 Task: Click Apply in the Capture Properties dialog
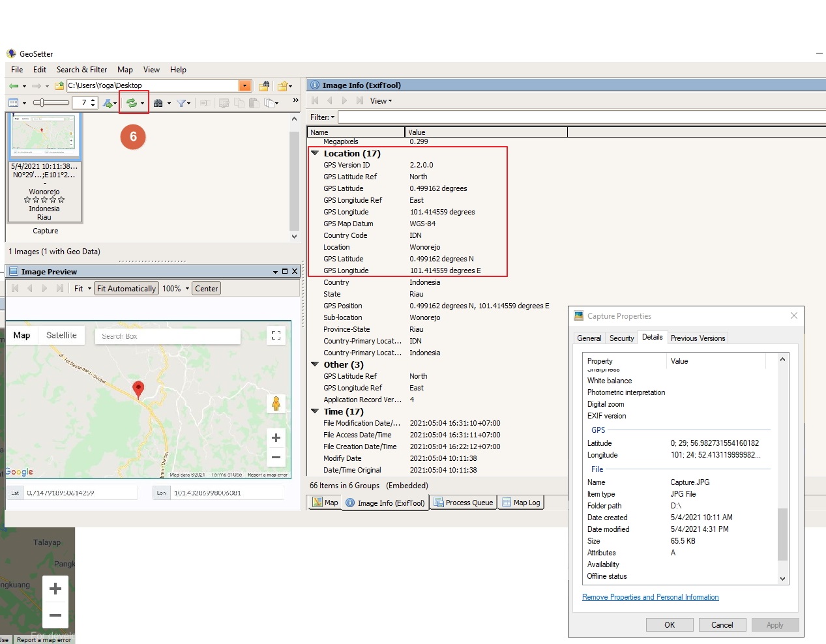tap(774, 624)
